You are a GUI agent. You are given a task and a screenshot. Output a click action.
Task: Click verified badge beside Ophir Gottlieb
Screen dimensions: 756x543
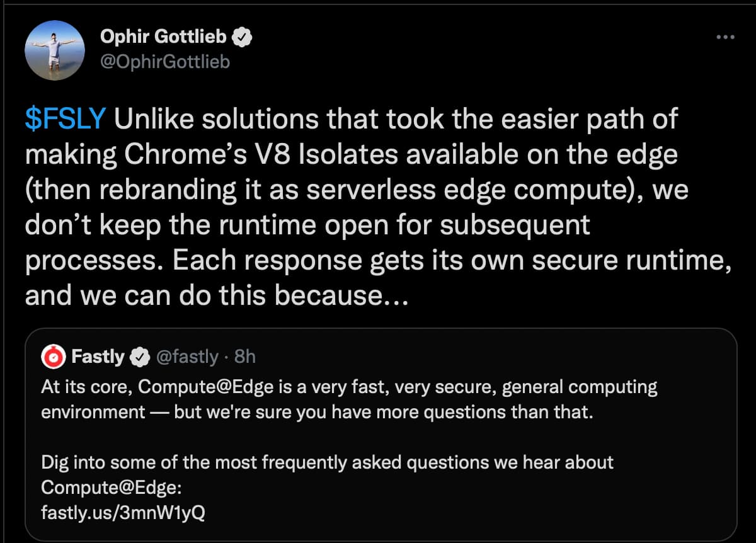point(243,38)
